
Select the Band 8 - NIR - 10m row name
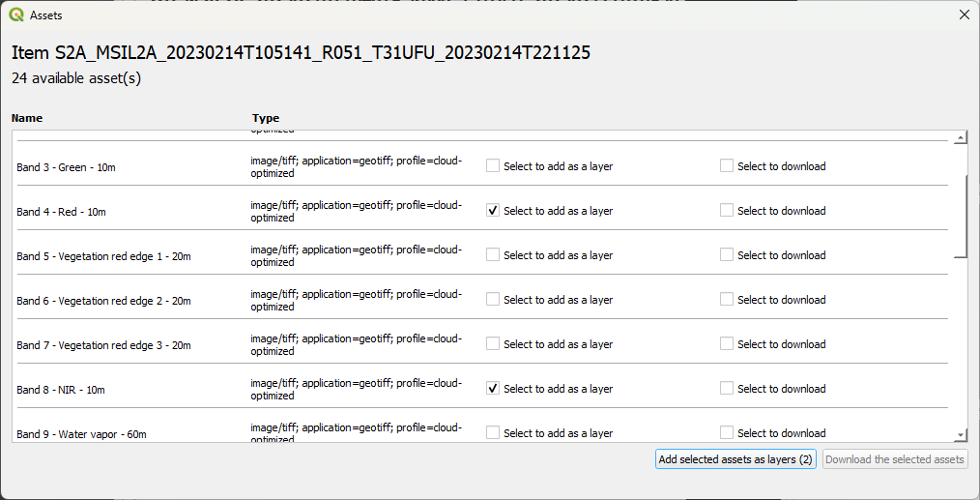pos(61,390)
